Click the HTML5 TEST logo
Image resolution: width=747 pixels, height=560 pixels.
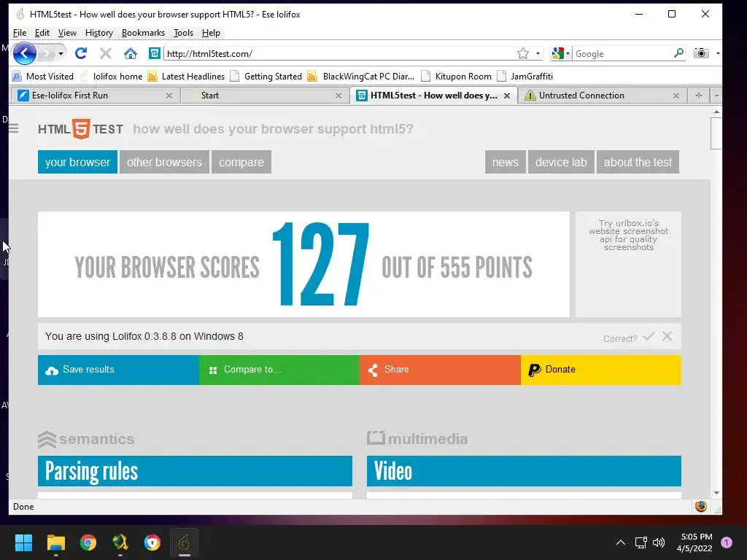[x=80, y=128]
